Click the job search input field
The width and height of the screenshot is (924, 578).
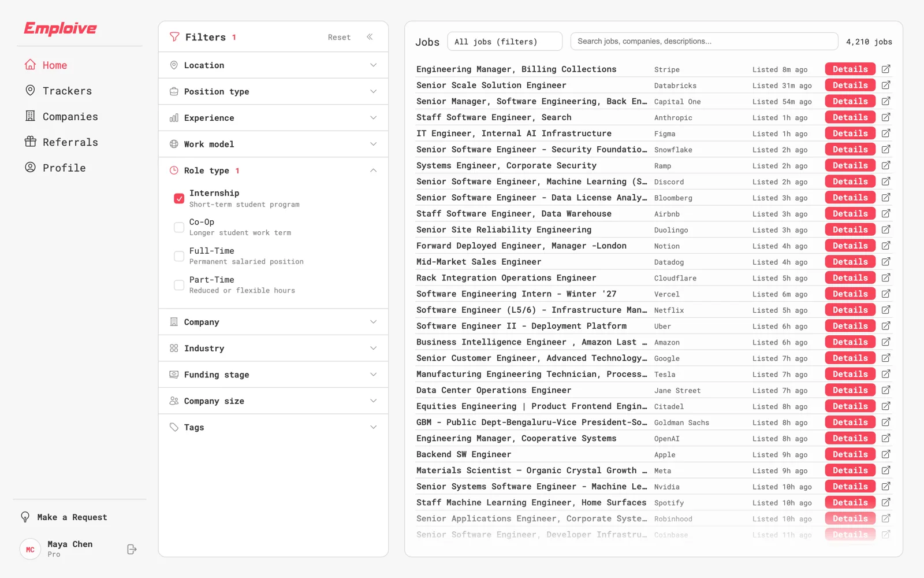[x=704, y=42]
